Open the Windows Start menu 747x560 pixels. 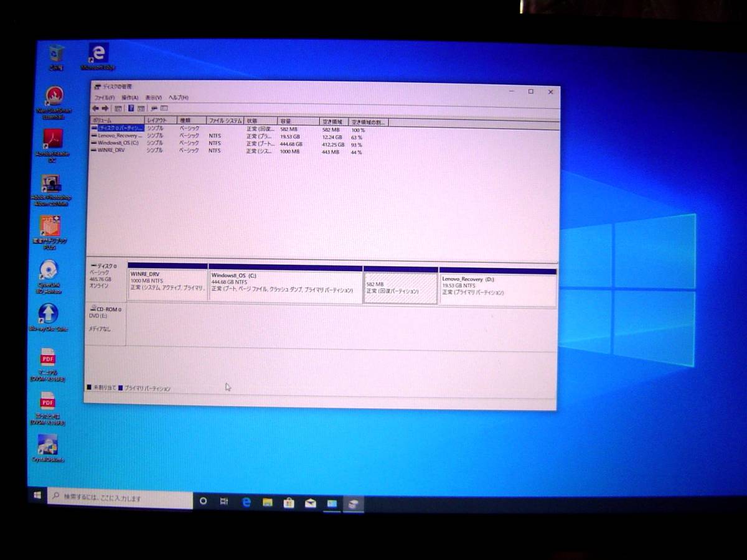(37, 496)
